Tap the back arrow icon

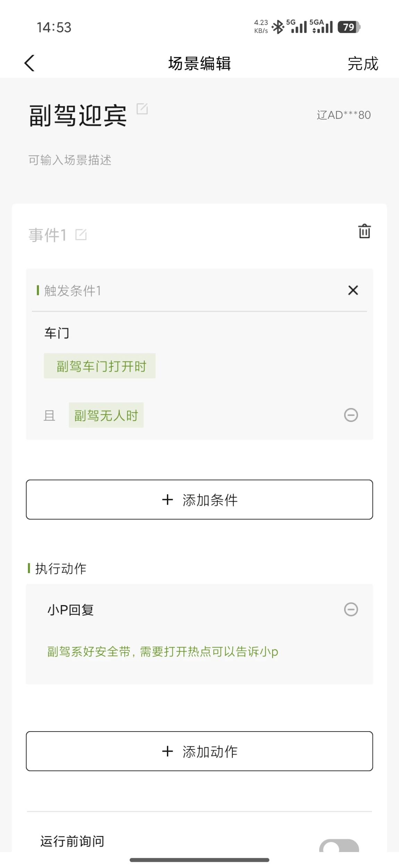(x=29, y=63)
